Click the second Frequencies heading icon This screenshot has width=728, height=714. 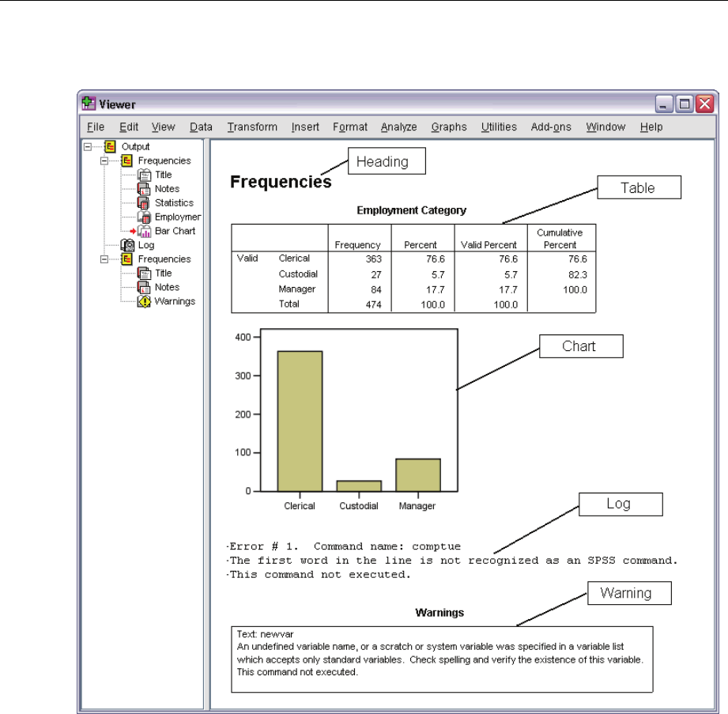[x=126, y=259]
